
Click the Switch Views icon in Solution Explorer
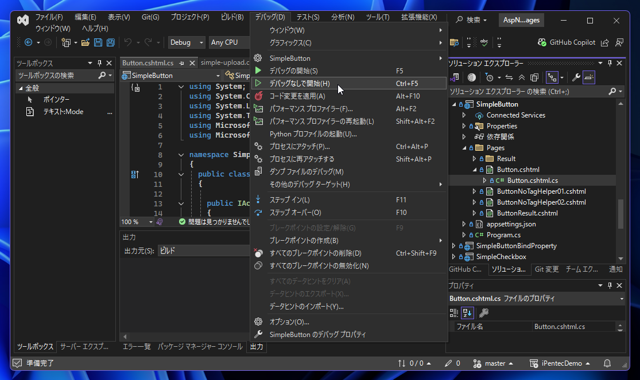(x=455, y=77)
